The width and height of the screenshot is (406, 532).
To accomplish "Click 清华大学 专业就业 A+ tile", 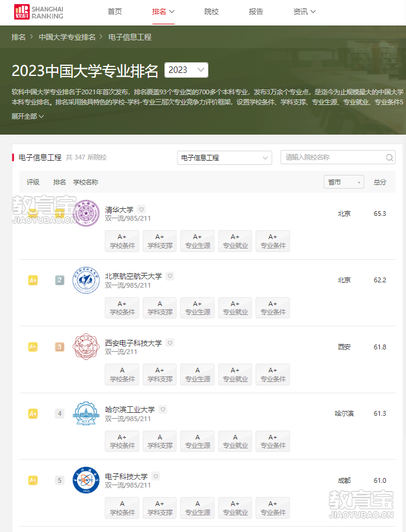I will point(235,241).
